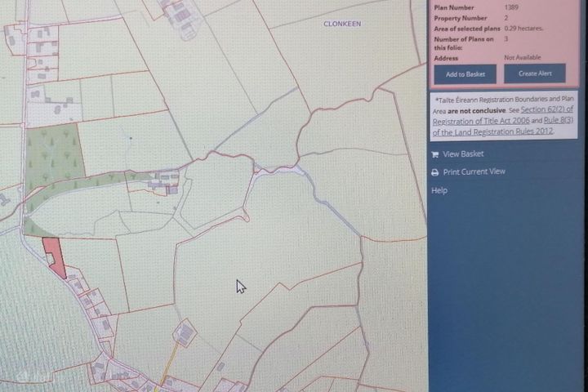588x392 pixels.
Task: Open the View Basket menu item
Action: click(463, 154)
